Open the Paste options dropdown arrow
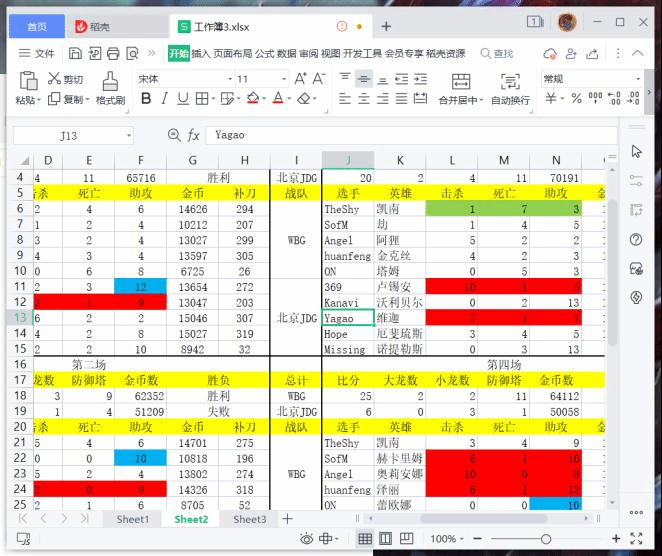The width and height of the screenshot is (662, 556). pyautogui.click(x=39, y=100)
